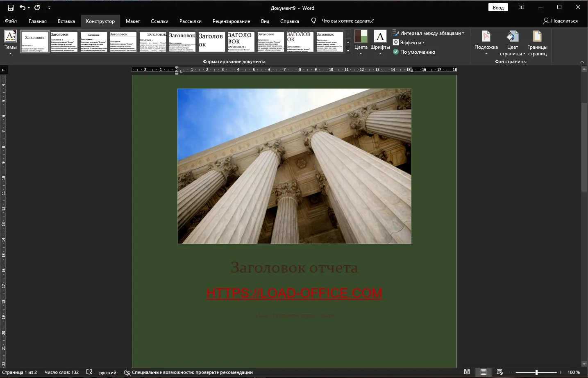Open the Темы themes gallery
This screenshot has width=588, height=378.
11,42
